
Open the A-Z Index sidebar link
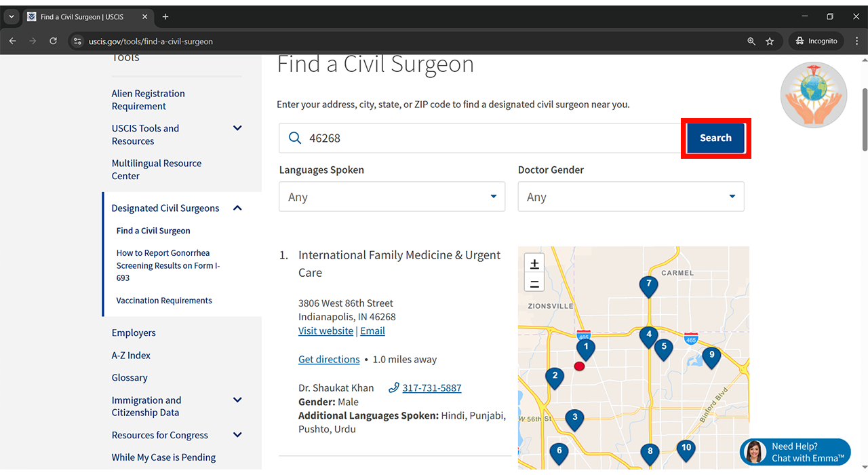pos(131,355)
